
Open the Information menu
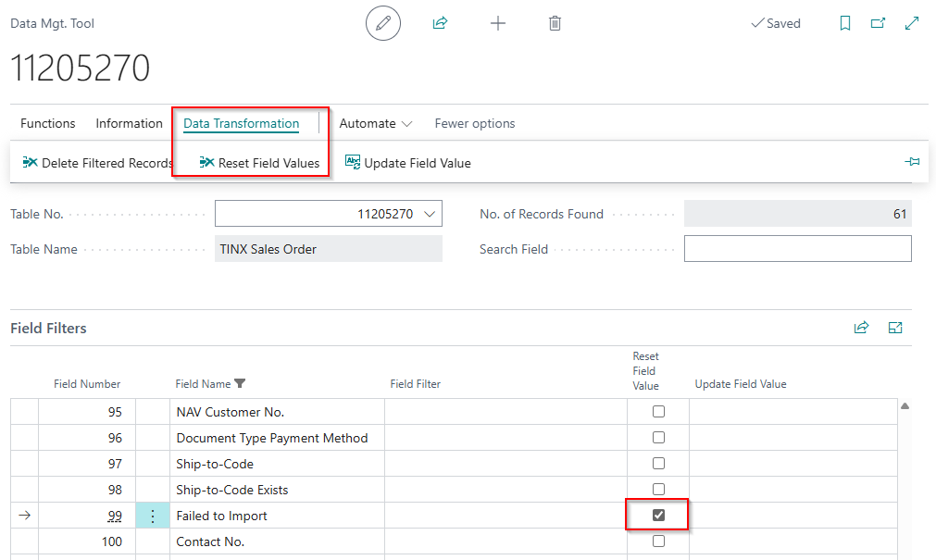click(x=129, y=124)
